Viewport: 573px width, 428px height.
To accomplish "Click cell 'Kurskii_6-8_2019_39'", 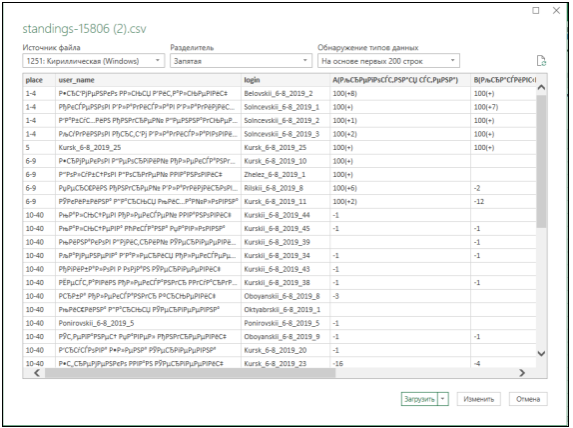I will [285, 242].
